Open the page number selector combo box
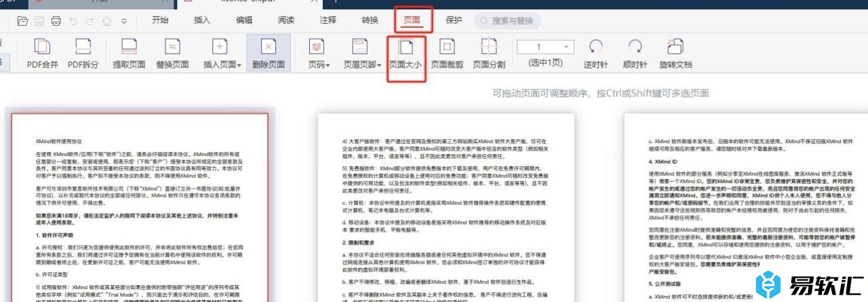The height and width of the screenshot is (302, 868). click(x=545, y=47)
